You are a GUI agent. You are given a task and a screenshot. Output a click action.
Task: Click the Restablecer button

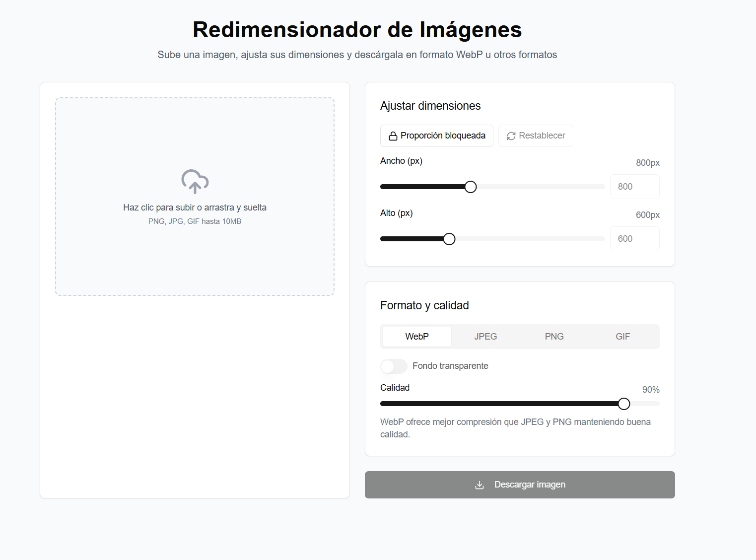point(536,136)
